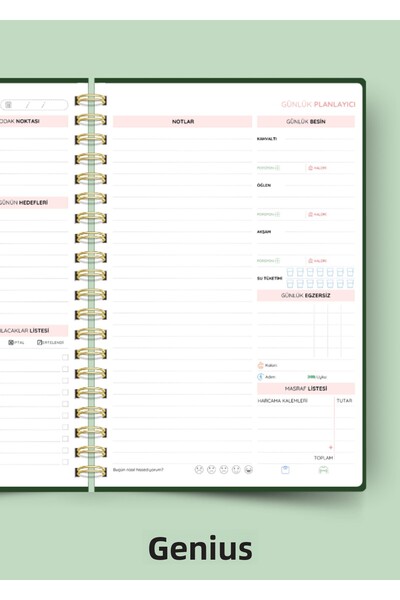The width and height of the screenshot is (400, 600).
Task: Click the Kalori icon under Akşam
Action: 310,261
